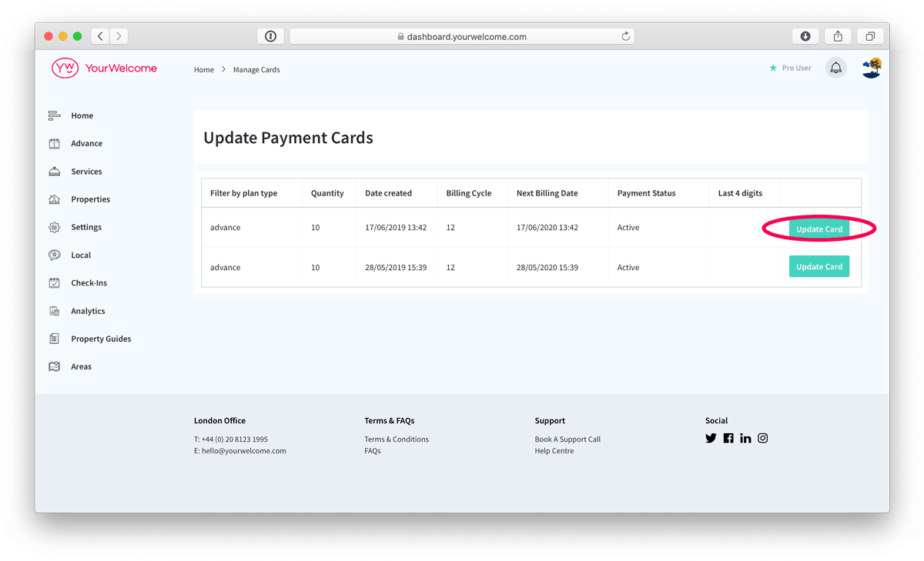Click the Check-Ins calendar icon in sidebar
The image size is (924, 561).
(x=54, y=283)
